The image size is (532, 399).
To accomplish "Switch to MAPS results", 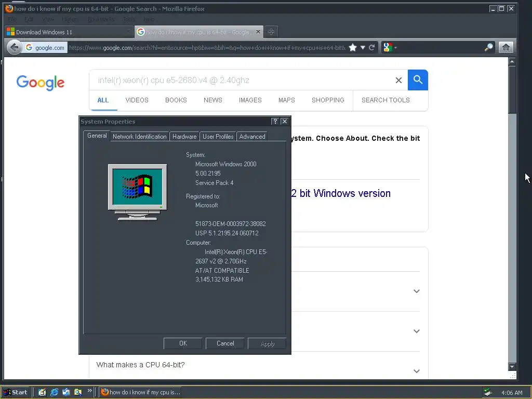I will click(286, 100).
